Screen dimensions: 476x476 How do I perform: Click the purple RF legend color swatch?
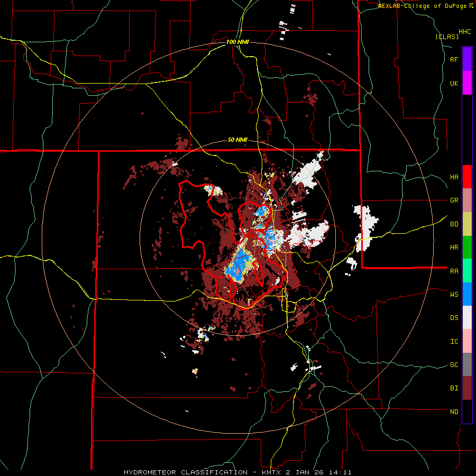(x=467, y=59)
